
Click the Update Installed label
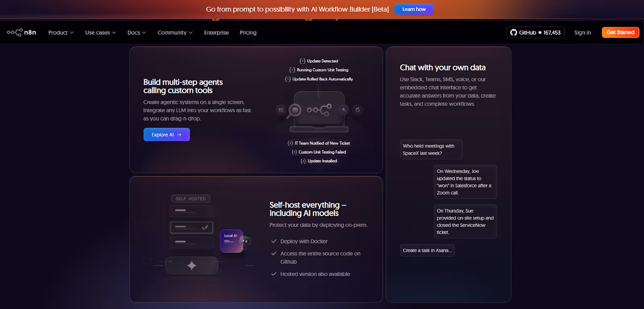point(322,161)
